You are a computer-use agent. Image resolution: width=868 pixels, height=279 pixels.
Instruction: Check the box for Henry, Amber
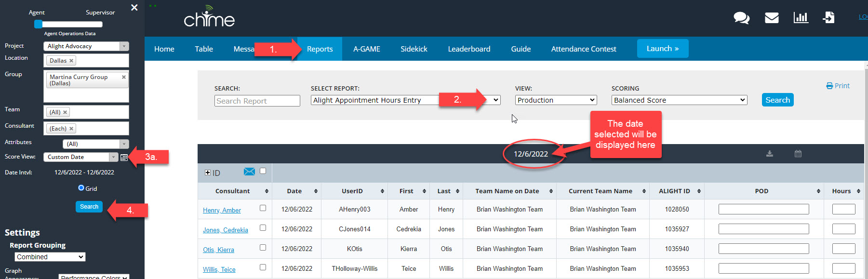point(263,208)
